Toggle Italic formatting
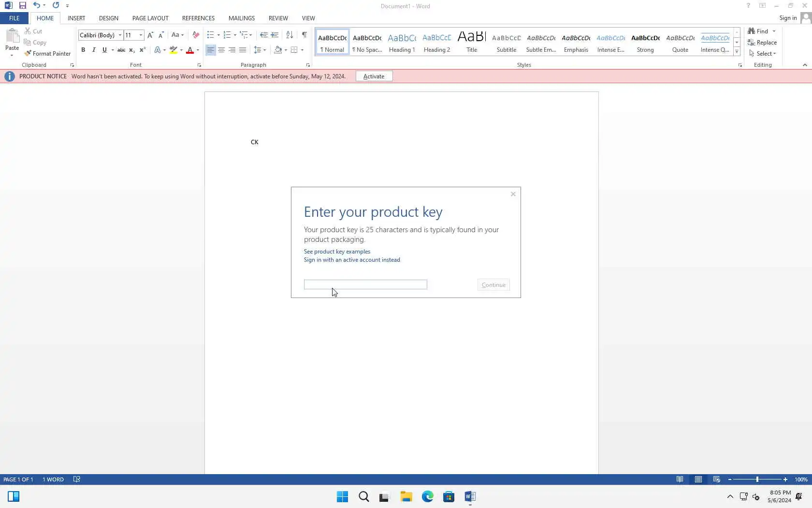 point(94,50)
